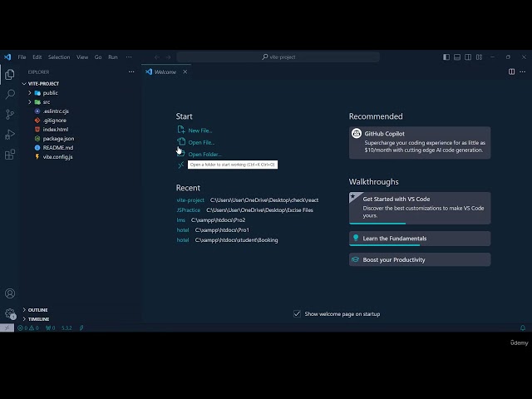Expand the src folder
This screenshot has height=399, width=532.
click(x=30, y=101)
